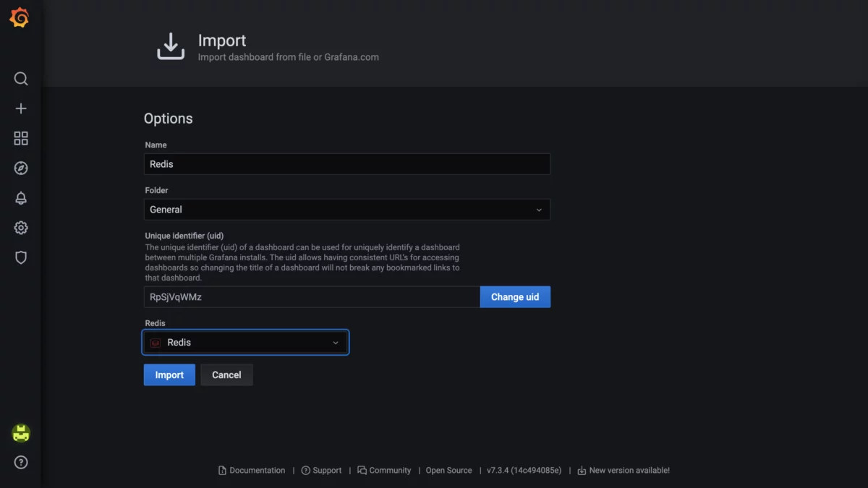Click 'Import dashboard from file or Grafana.com' subtitle
Viewport: 868px width, 488px height.
[288, 57]
